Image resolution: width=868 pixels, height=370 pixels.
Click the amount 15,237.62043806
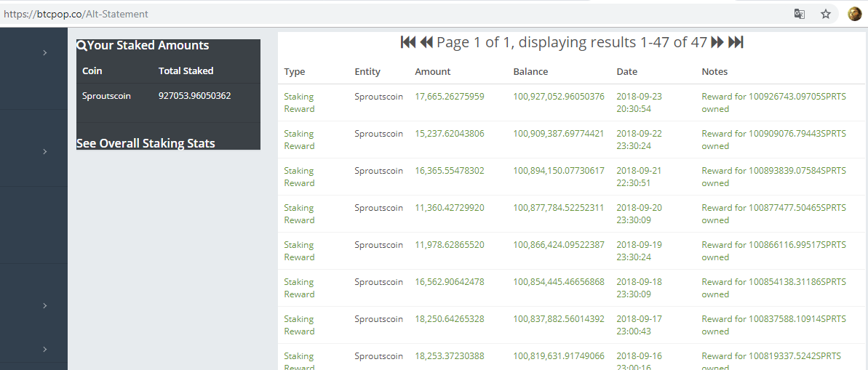click(x=450, y=133)
